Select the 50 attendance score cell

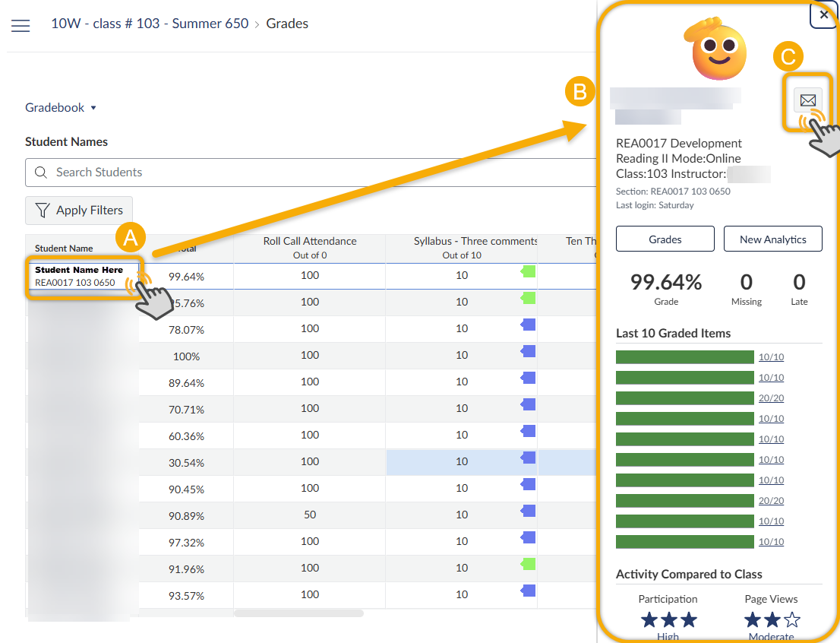coord(310,515)
